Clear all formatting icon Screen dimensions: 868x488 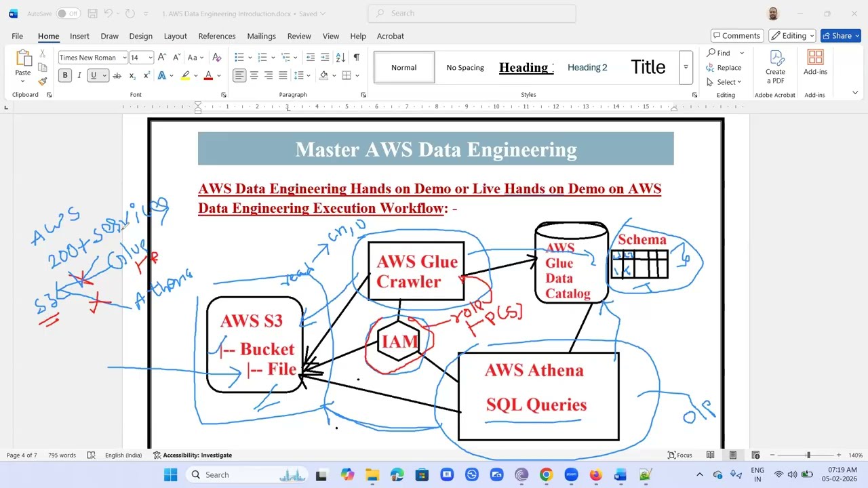tap(217, 58)
